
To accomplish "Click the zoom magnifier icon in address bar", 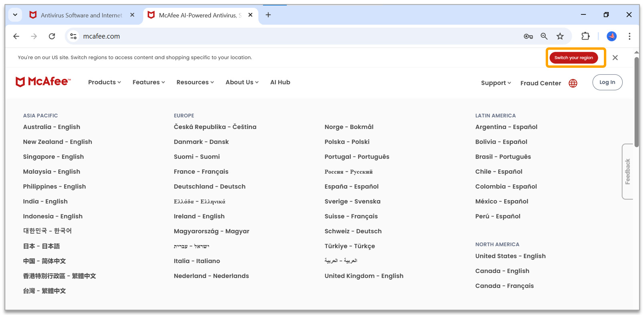I will point(544,36).
